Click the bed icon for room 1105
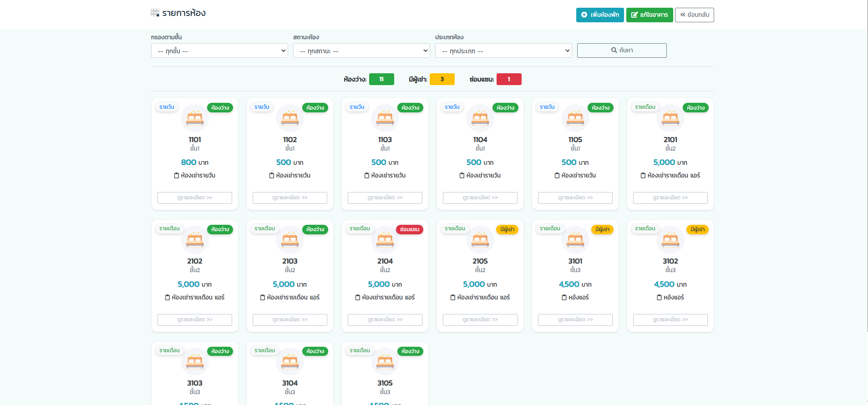 click(x=575, y=118)
